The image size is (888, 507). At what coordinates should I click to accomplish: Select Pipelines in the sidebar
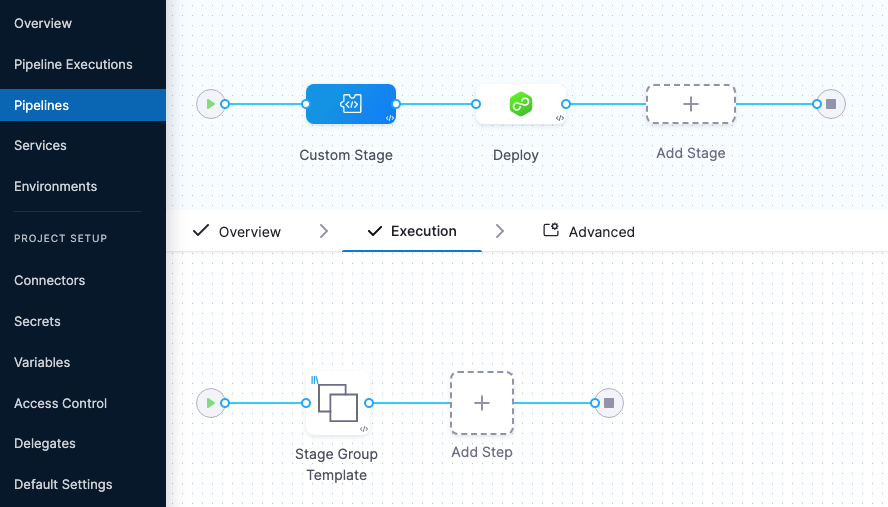point(41,105)
